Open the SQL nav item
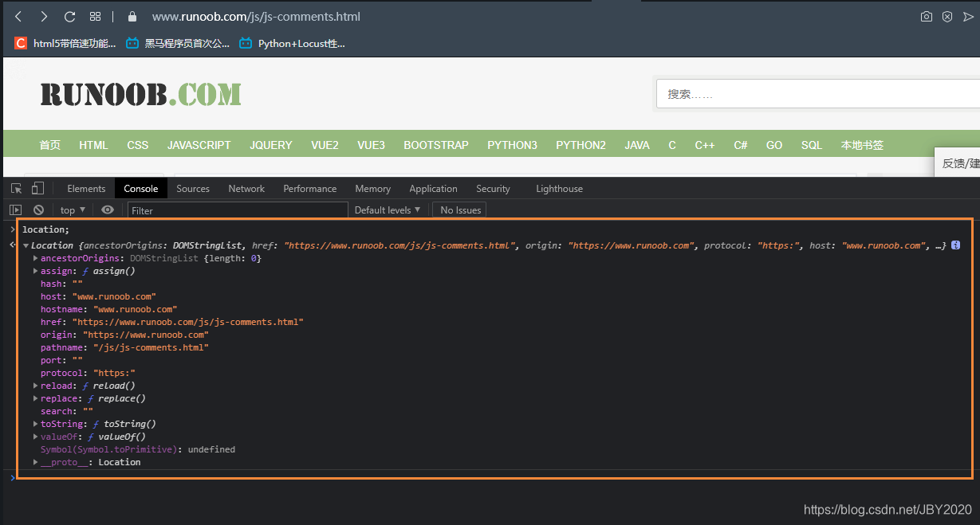The width and height of the screenshot is (980, 525). [812, 145]
